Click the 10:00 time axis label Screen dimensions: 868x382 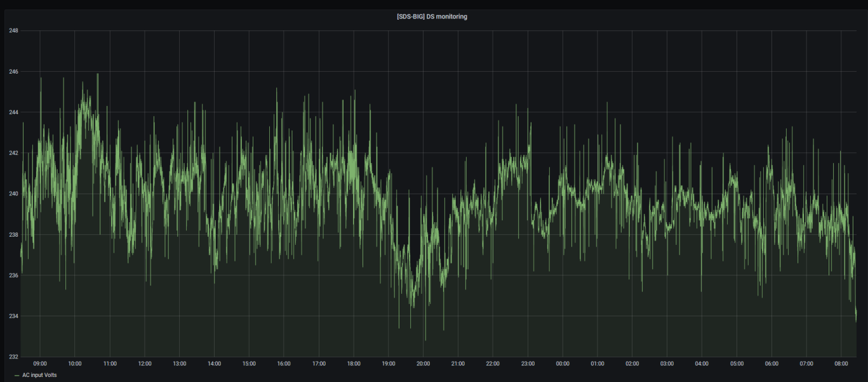[x=74, y=364]
